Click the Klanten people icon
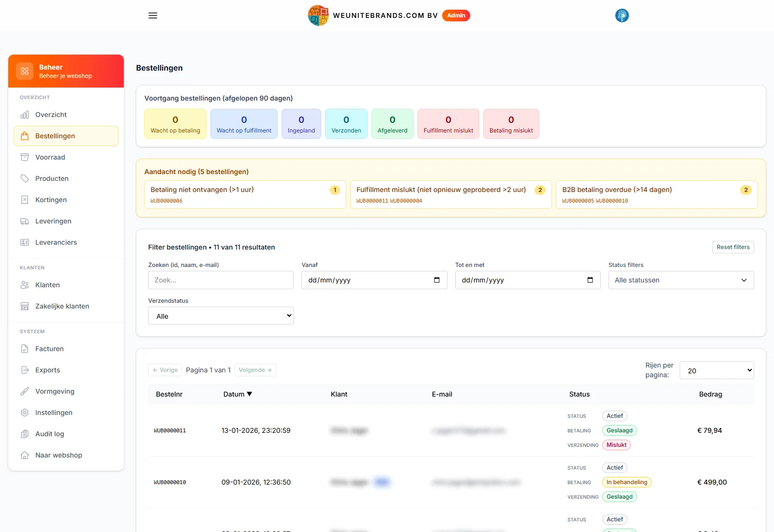774x532 pixels. [25, 285]
